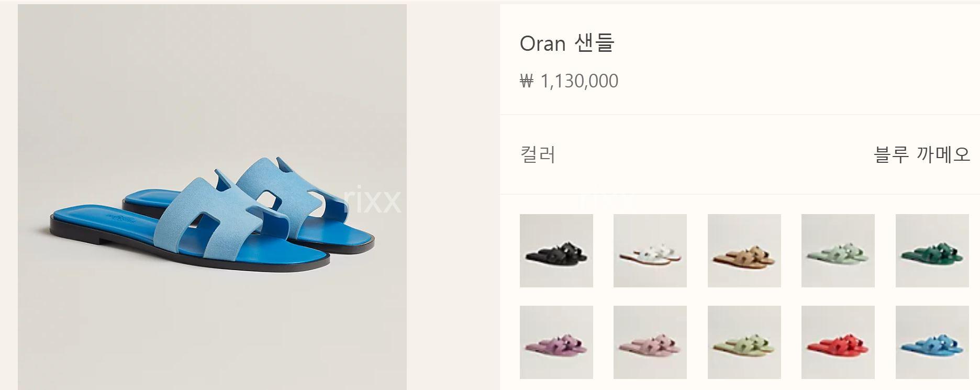Click the 컬러 section label
Viewport: 980px width, 390px height.
(x=538, y=154)
